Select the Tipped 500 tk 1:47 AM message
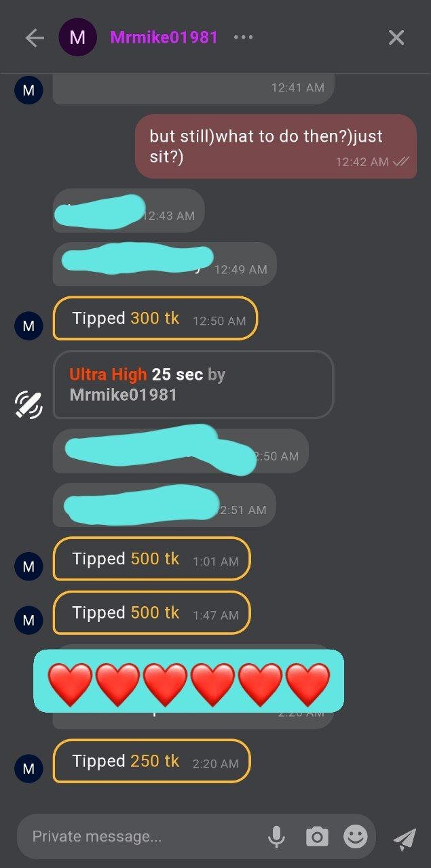Viewport: 431px width, 868px height. 151,612
